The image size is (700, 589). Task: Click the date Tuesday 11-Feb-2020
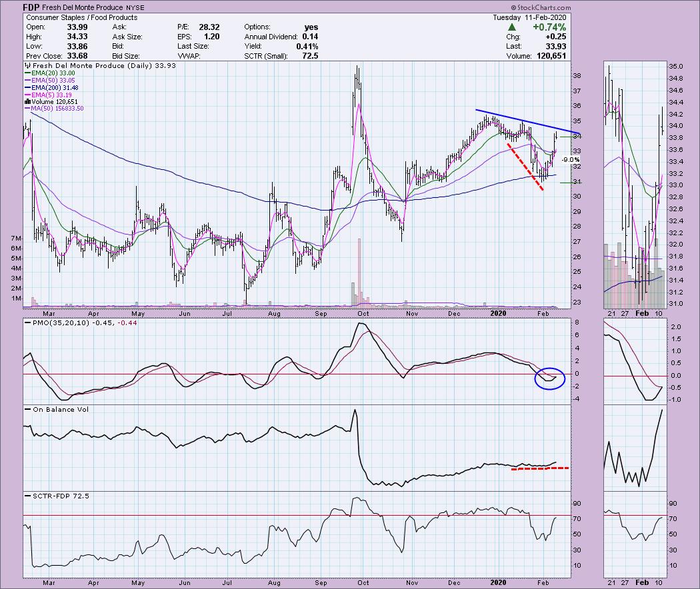529,17
